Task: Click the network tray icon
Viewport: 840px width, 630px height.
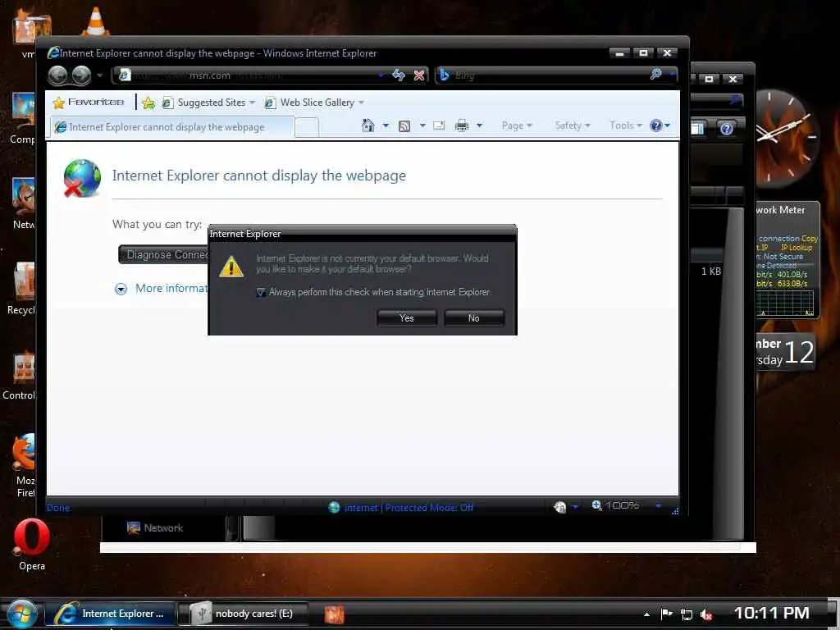Action: point(687,614)
